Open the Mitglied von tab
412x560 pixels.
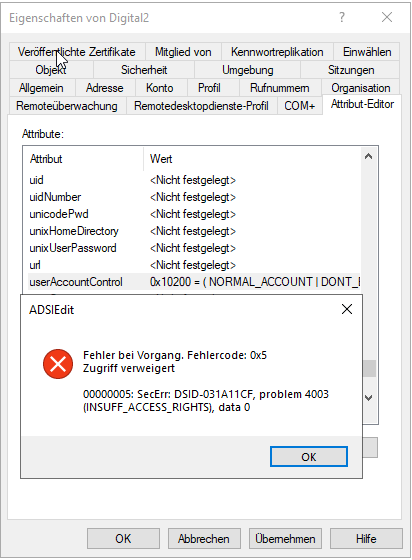183,52
